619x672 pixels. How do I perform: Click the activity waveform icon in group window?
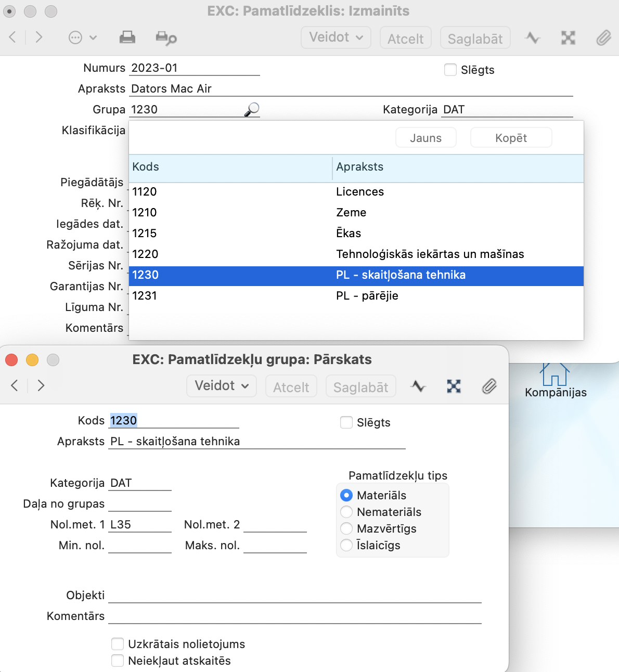point(418,386)
